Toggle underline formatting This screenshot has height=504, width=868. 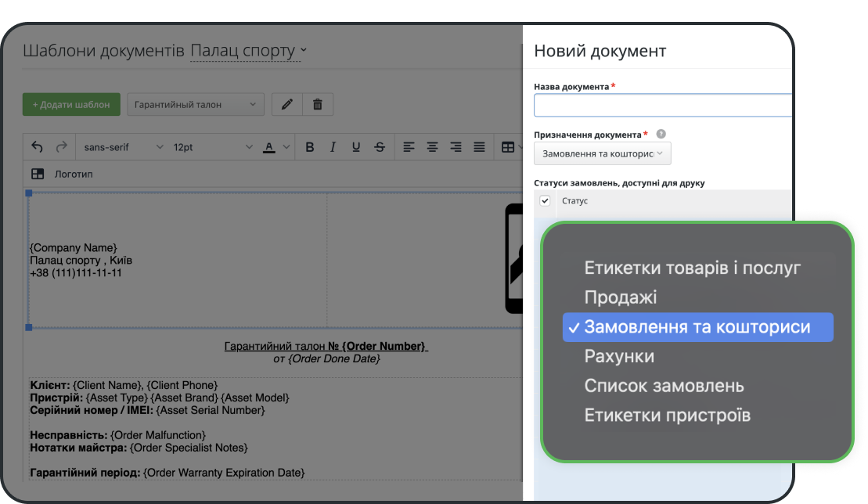coord(356,147)
